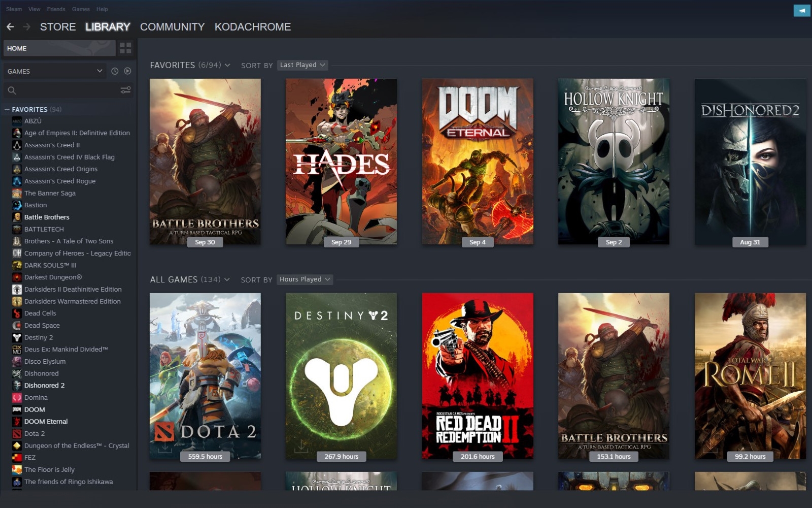The width and height of the screenshot is (812, 508).
Task: Click the HOME button
Action: [59, 48]
